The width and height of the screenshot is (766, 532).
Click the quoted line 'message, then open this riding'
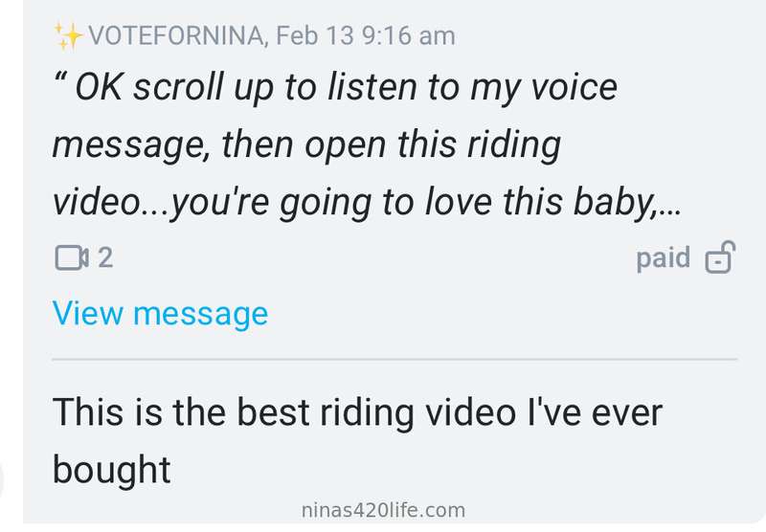click(x=306, y=144)
